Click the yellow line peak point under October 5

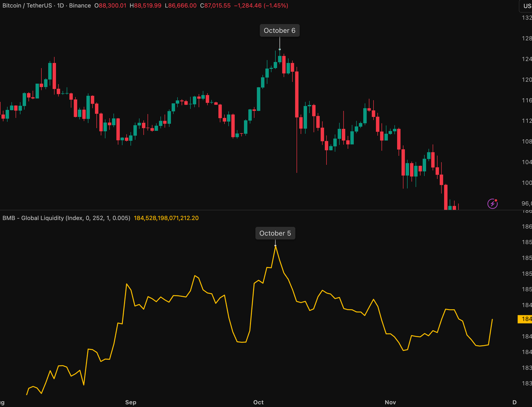click(x=275, y=245)
